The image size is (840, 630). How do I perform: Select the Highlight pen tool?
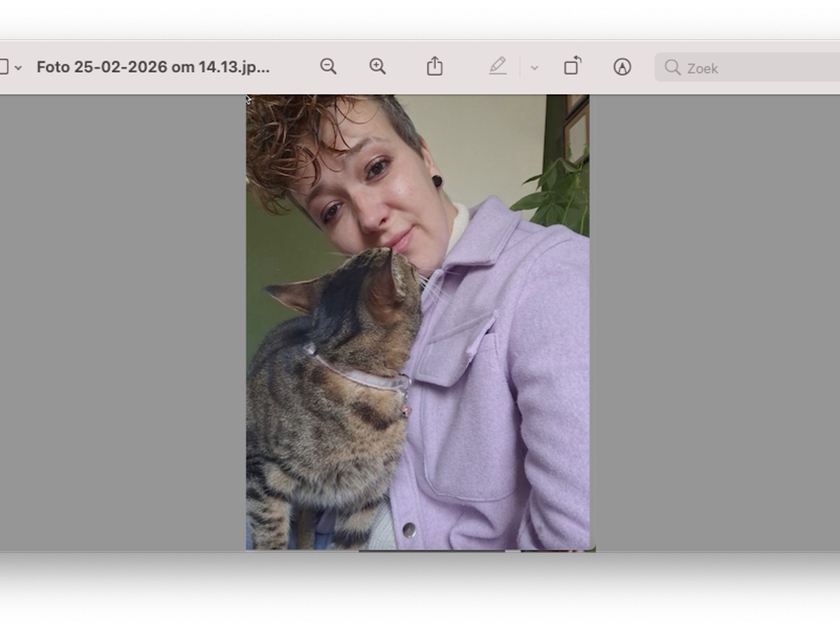click(498, 66)
